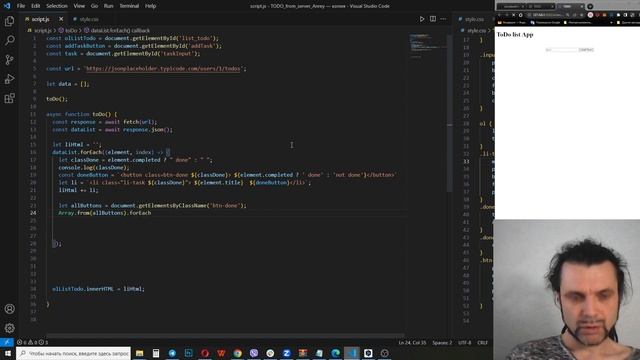The image size is (640, 360).
Task: Open the Source Control view
Action: click(9, 60)
